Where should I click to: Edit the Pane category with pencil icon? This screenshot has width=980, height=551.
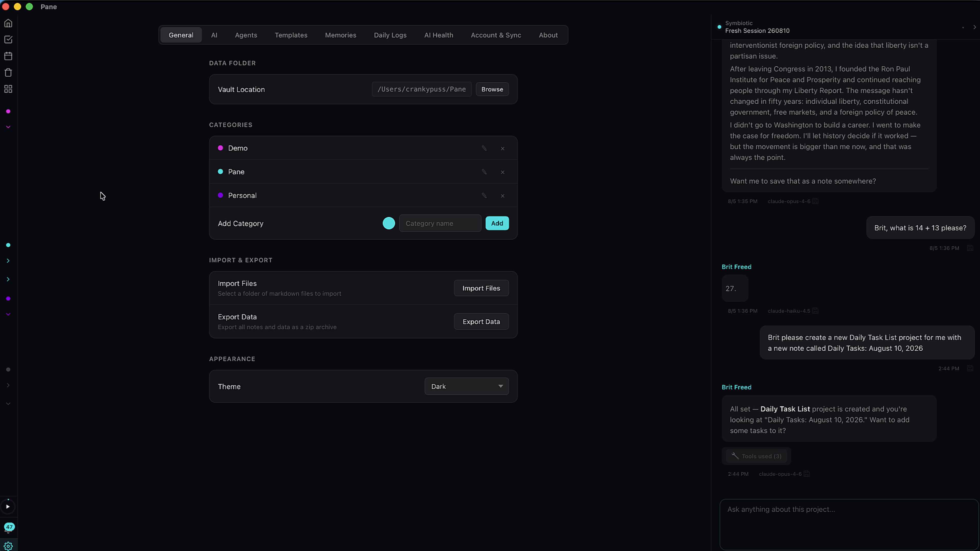484,172
